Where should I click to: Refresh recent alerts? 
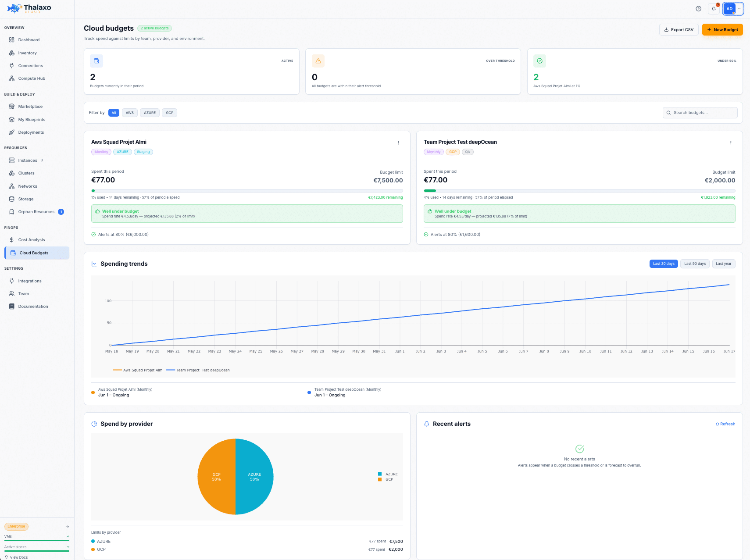click(725, 424)
